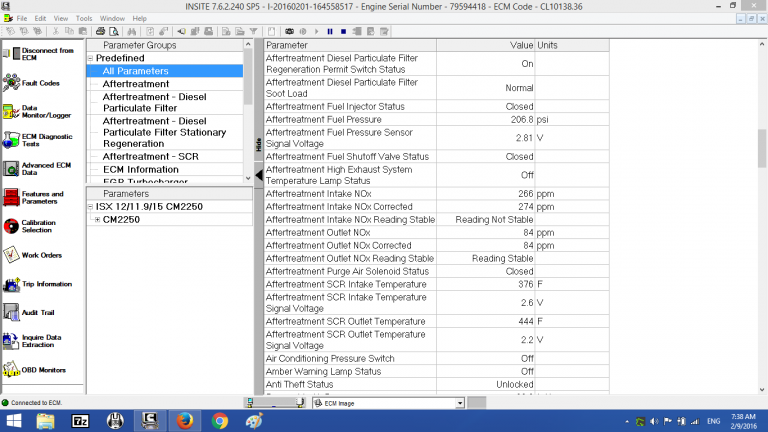The width and height of the screenshot is (768, 432).
Task: Click the print preview icon
Action: (x=114, y=31)
